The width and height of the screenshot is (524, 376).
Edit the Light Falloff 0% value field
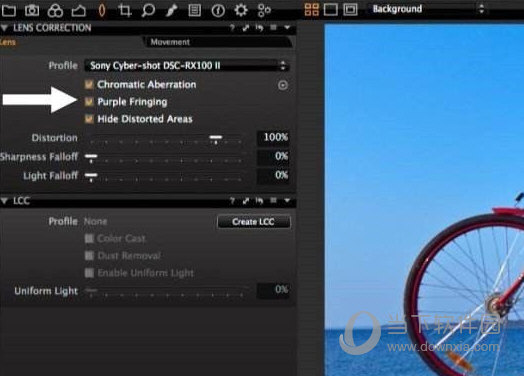(273, 175)
